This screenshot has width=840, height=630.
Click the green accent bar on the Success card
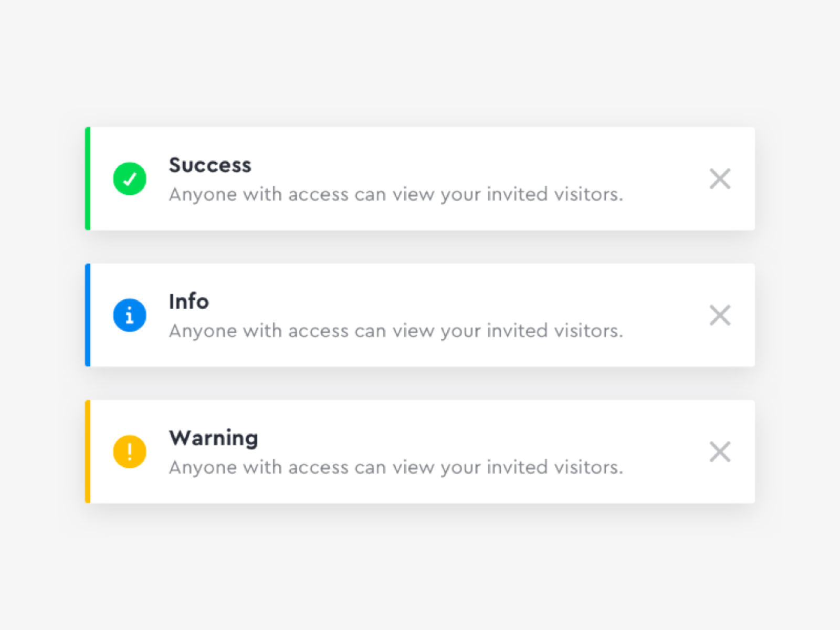click(x=87, y=178)
